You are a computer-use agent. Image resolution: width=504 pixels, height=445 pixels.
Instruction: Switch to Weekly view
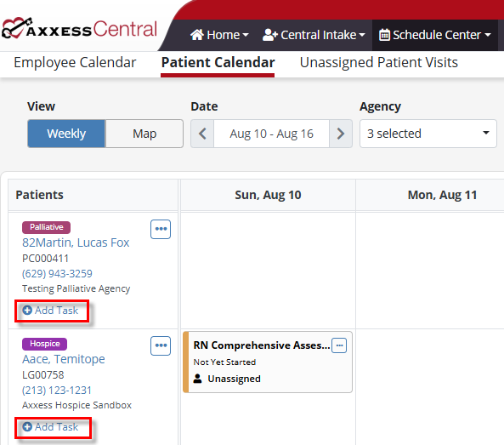(x=66, y=134)
